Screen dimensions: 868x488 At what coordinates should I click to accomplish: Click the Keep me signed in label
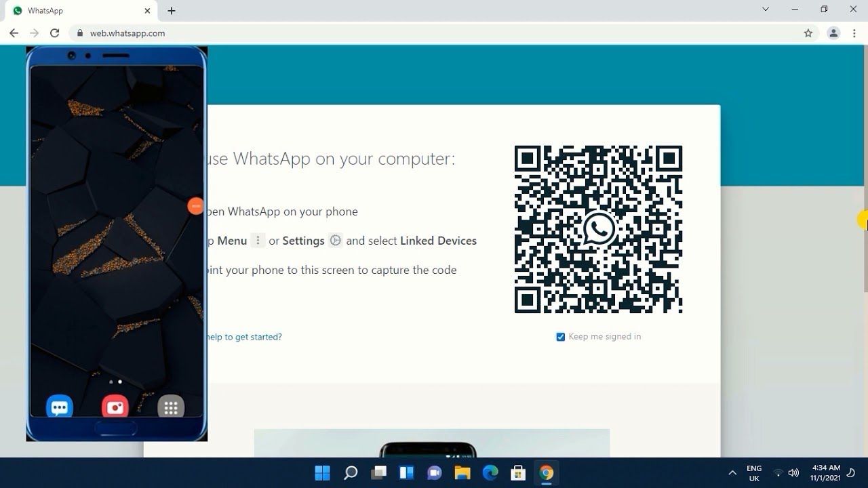click(604, 336)
